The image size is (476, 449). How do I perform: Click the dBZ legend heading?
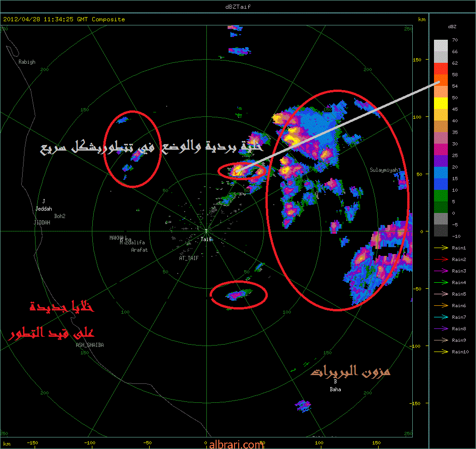pos(452,27)
